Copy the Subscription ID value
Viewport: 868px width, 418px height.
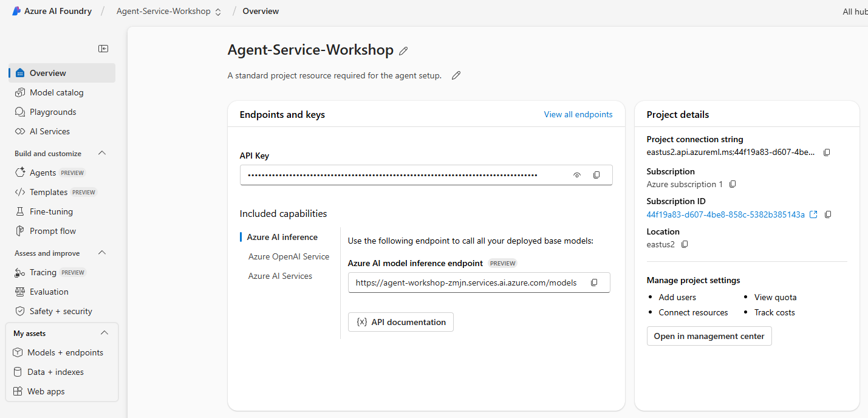pyautogui.click(x=828, y=214)
